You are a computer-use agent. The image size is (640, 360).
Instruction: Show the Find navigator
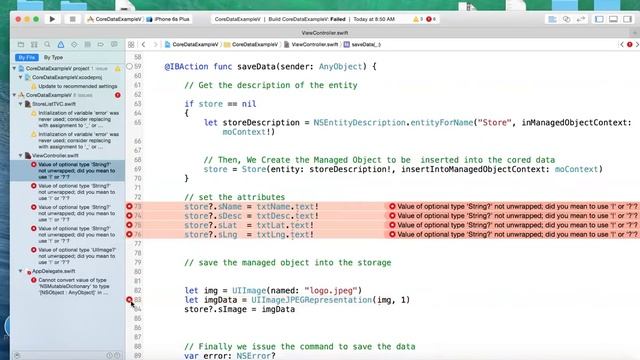47,44
